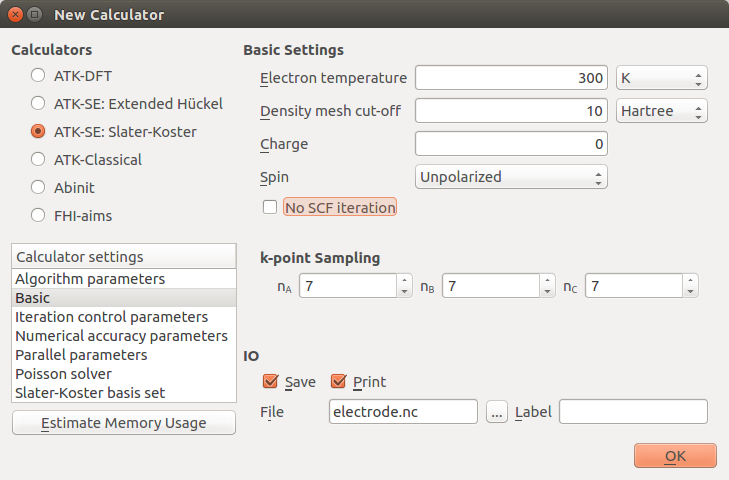Image resolution: width=729 pixels, height=480 pixels.
Task: Expand the Spin Unpolarized dropdown
Action: 511,177
